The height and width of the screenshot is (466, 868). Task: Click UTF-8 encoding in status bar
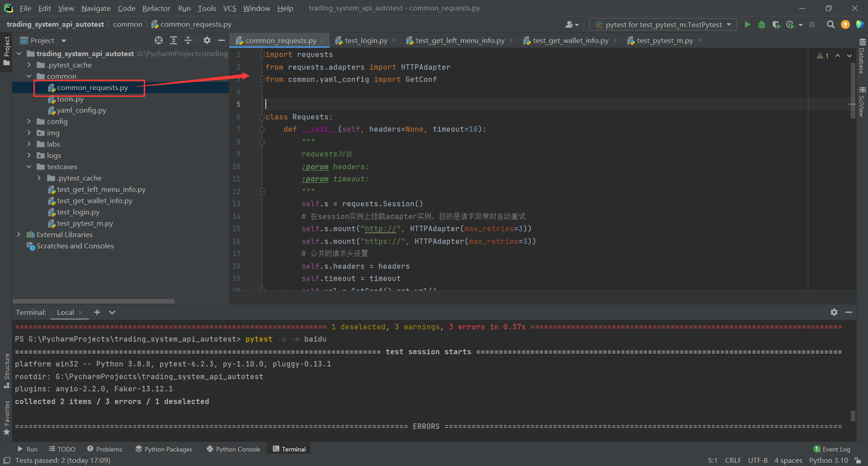[758, 460]
